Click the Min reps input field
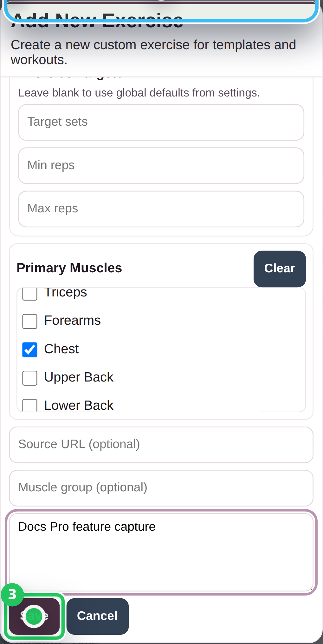This screenshot has height=644, width=323. [x=161, y=165]
